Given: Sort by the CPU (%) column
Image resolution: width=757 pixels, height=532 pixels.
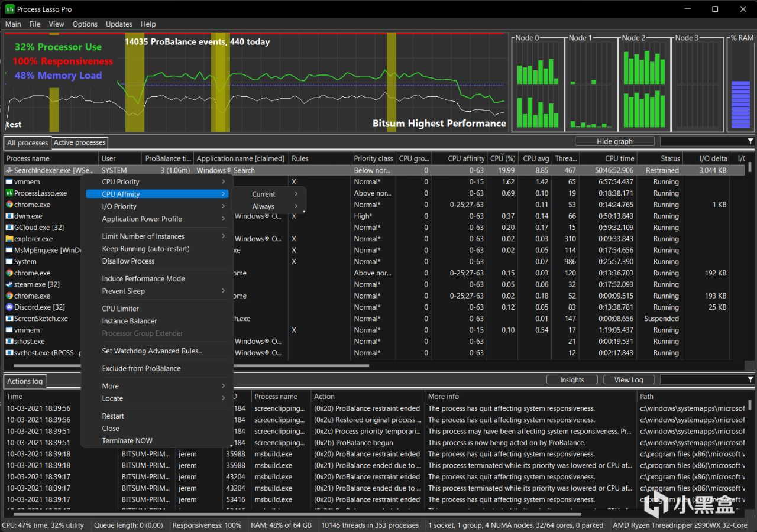Looking at the screenshot, I should point(503,158).
